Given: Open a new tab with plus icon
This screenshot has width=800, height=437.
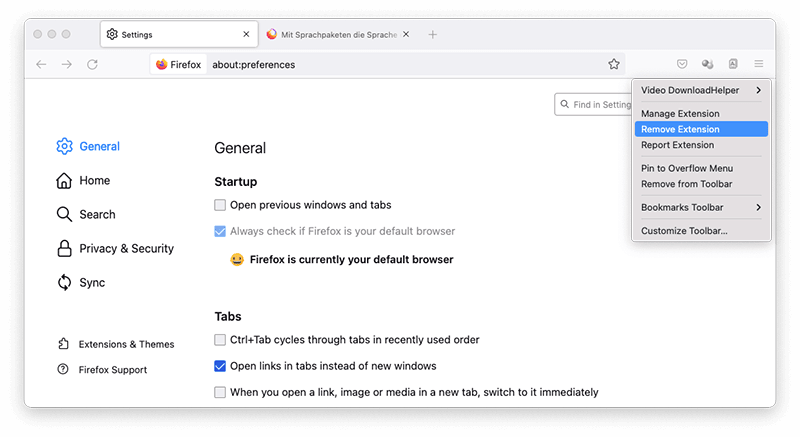Looking at the screenshot, I should point(433,34).
